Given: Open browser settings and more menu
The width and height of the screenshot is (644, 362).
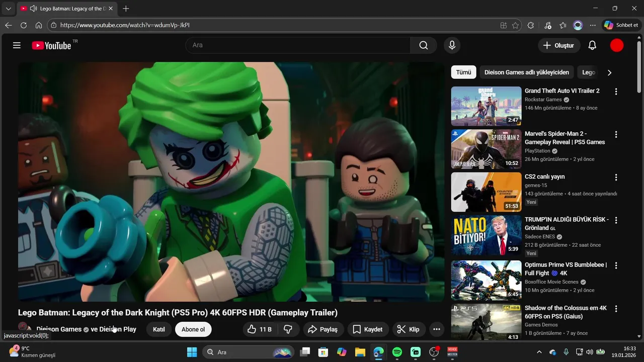Looking at the screenshot, I should point(593,25).
